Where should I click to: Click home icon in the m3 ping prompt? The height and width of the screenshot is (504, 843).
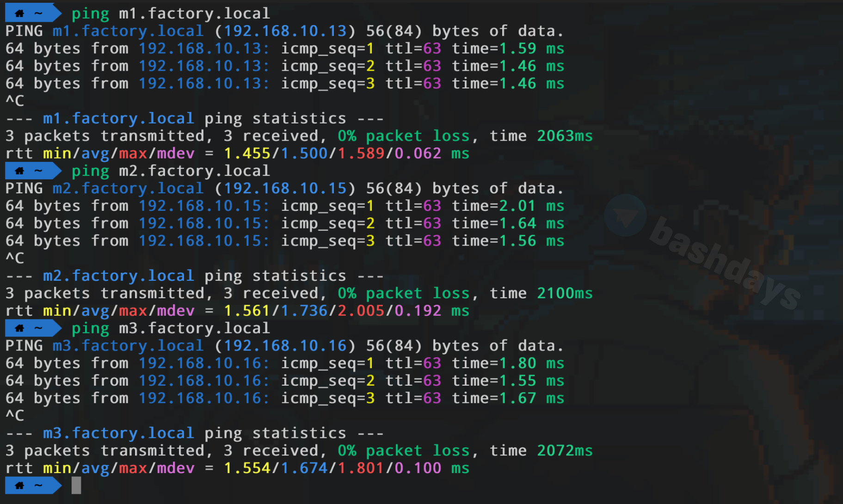[19, 328]
